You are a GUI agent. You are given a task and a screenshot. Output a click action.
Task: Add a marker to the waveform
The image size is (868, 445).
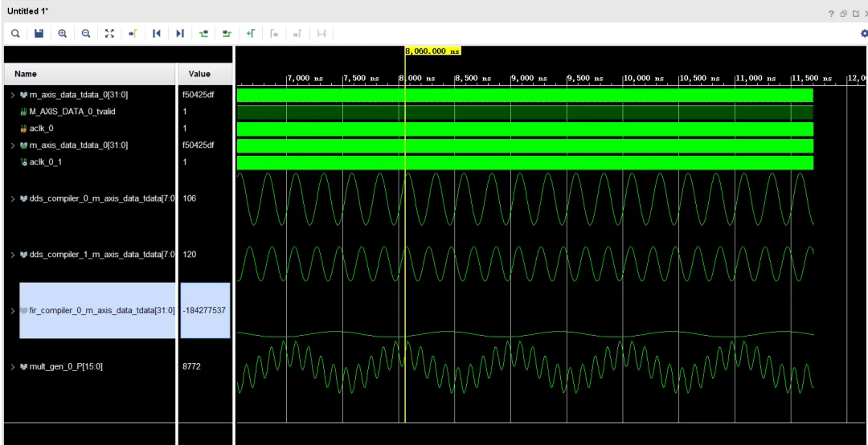[x=251, y=33]
